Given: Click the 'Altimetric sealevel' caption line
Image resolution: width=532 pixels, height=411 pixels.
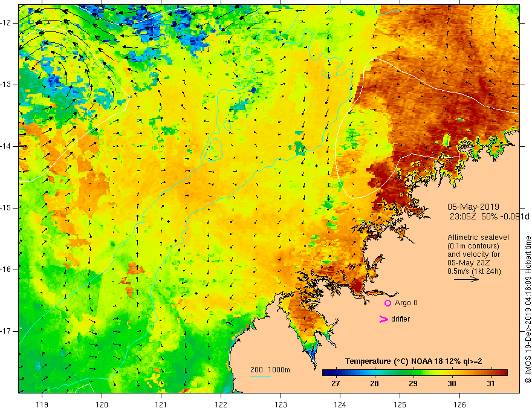Looking at the screenshot, I should (478, 238).
